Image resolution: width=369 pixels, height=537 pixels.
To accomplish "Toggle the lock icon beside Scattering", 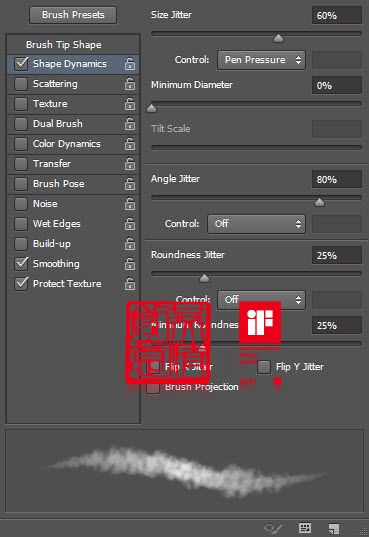I will point(130,84).
